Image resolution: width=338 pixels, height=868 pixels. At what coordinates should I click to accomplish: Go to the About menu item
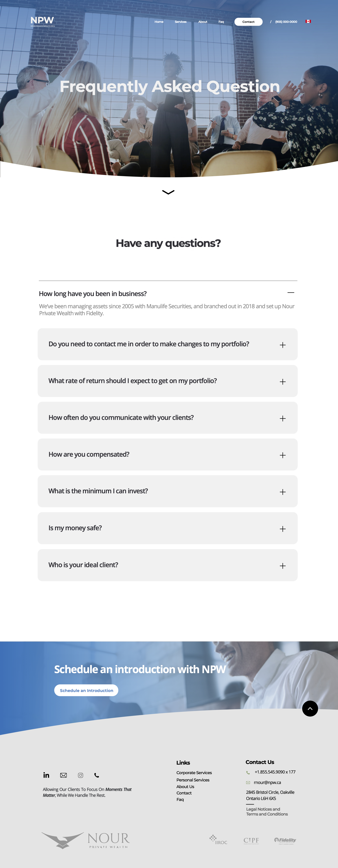pyautogui.click(x=203, y=22)
